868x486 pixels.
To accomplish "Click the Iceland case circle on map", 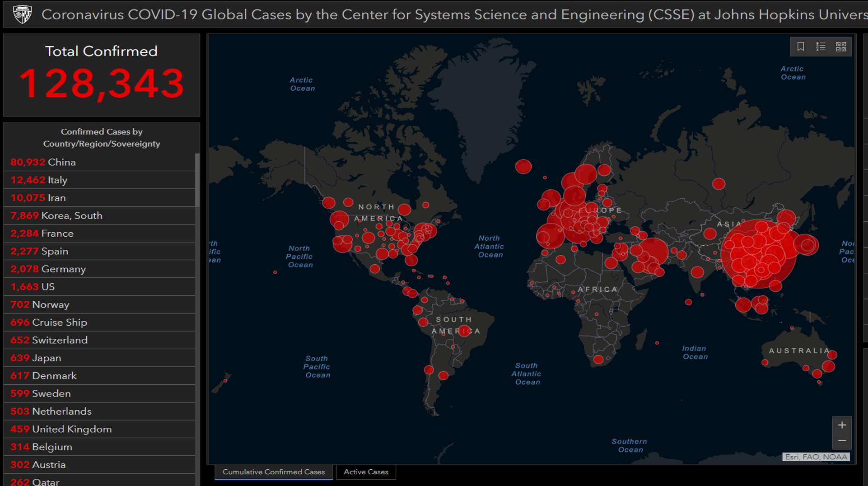I will (523, 167).
